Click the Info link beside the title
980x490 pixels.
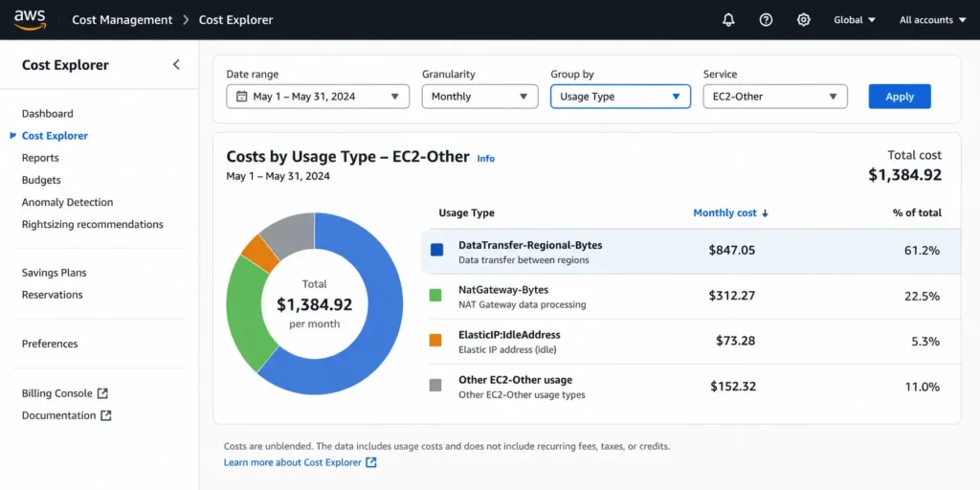tap(485, 159)
